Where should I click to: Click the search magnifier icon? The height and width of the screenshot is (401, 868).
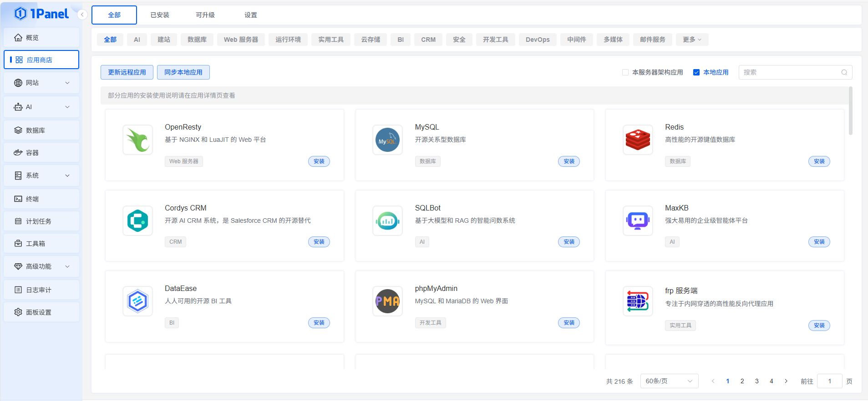click(x=844, y=72)
